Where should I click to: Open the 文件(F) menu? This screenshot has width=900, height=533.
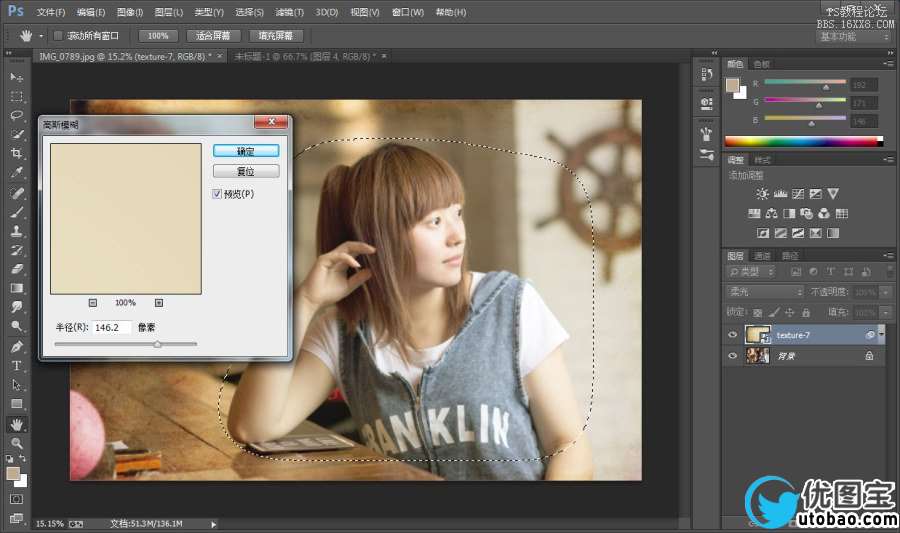[x=51, y=12]
